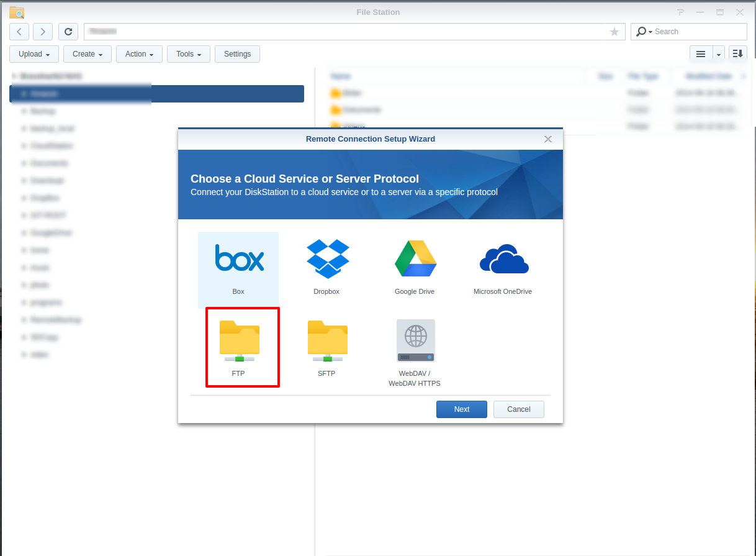Sort by the Size column header
756x556 pixels.
605,76
